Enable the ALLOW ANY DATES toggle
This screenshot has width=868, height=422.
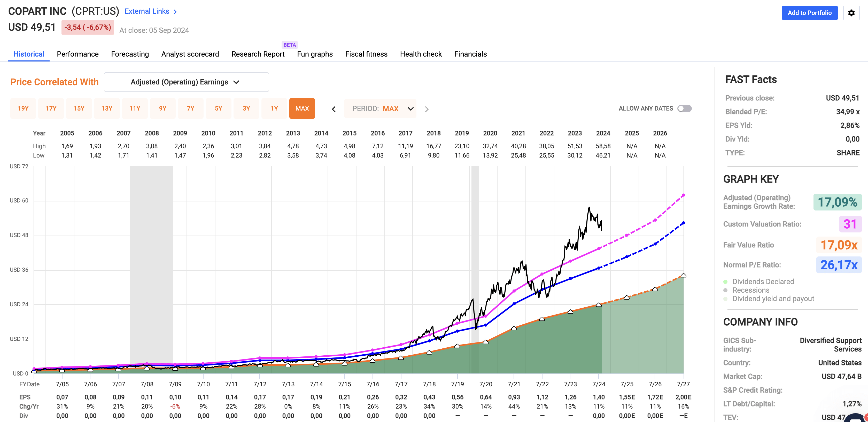(x=684, y=108)
